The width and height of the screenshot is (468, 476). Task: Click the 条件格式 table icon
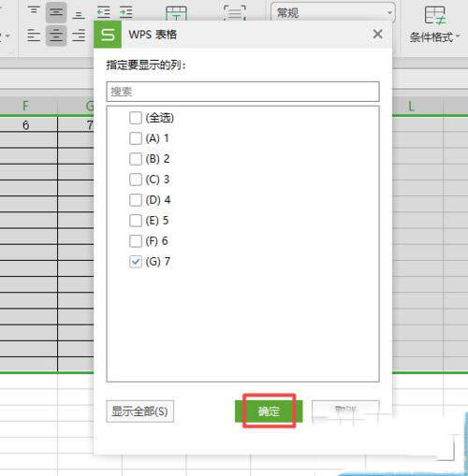tap(434, 15)
